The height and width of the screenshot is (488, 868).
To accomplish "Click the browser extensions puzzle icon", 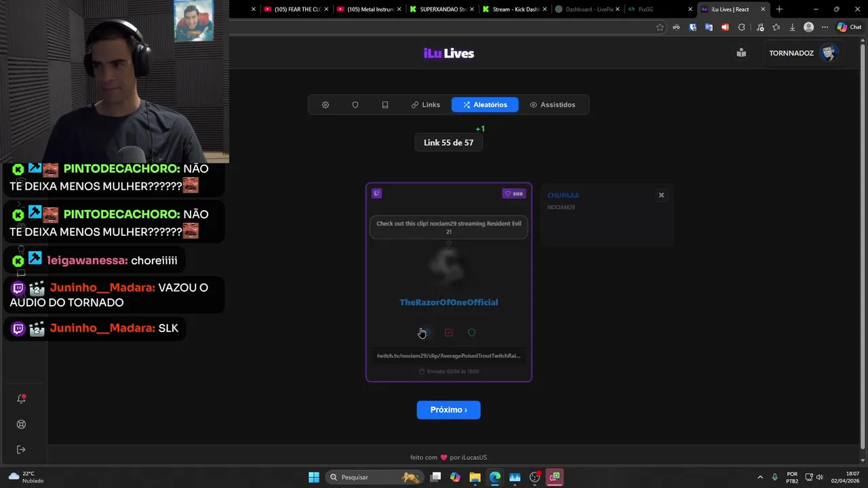I will [x=741, y=27].
